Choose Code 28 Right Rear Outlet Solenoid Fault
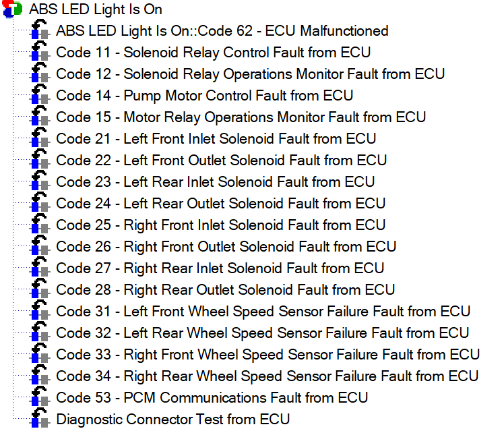This screenshot has height=433, width=504. tap(226, 290)
